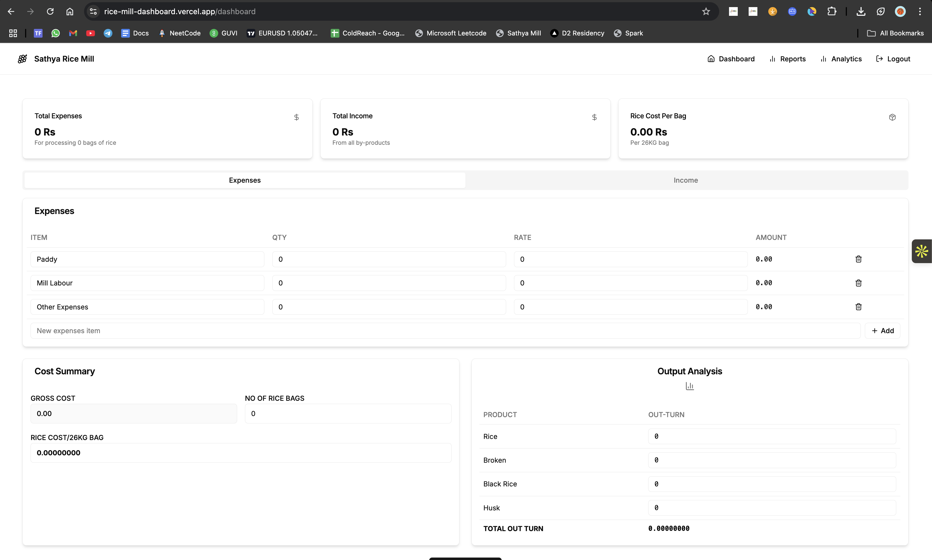
Task: Open the browser home page
Action: tap(70, 12)
